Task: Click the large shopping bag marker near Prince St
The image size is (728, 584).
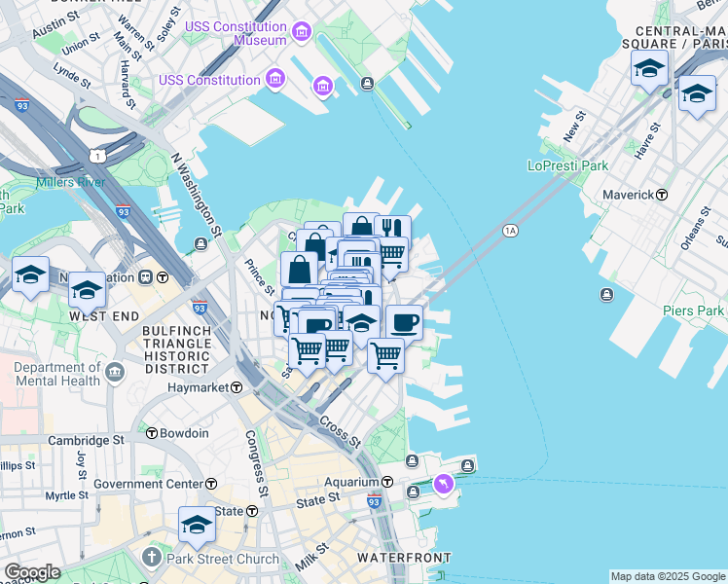Action: (300, 271)
